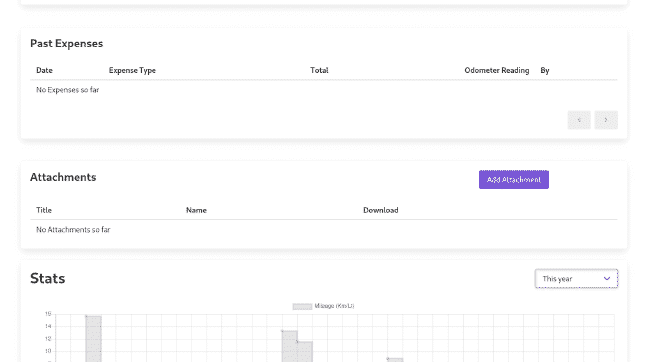This screenshot has width=660, height=362.
Task: Select the tallest bar in mileage chart
Action: [93, 339]
